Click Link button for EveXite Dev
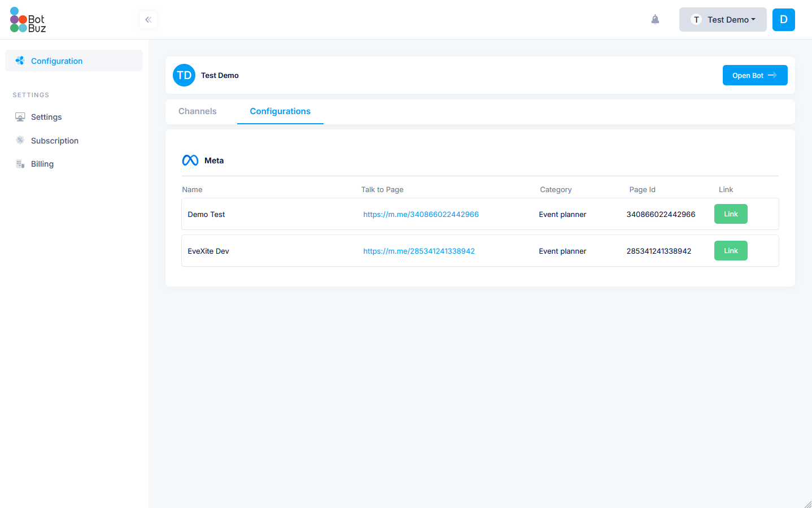The width and height of the screenshot is (812, 508). [x=731, y=250]
